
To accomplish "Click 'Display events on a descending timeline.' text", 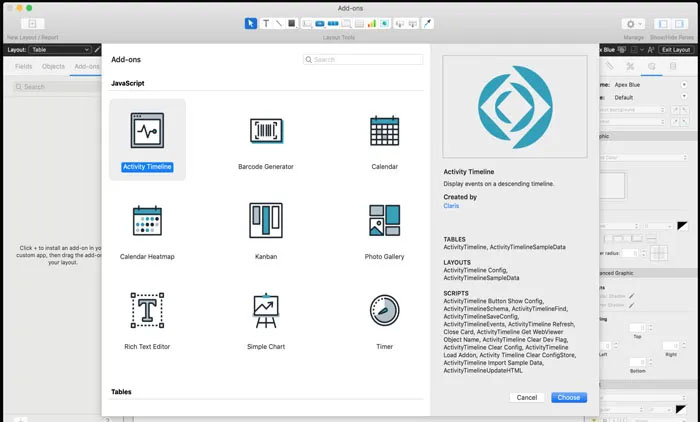I will tap(498, 184).
